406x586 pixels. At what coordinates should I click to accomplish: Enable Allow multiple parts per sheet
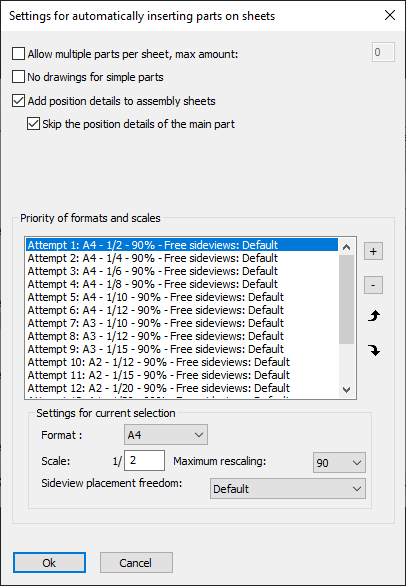click(18, 53)
